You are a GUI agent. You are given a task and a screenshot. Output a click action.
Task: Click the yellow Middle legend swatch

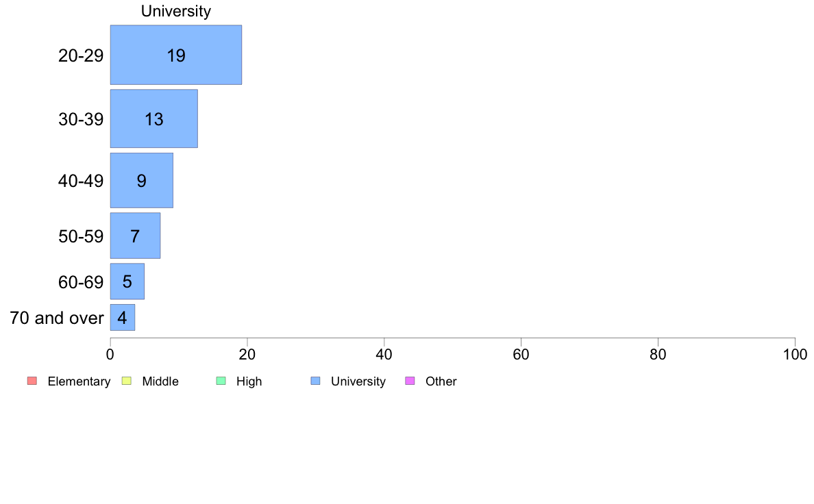pos(126,381)
